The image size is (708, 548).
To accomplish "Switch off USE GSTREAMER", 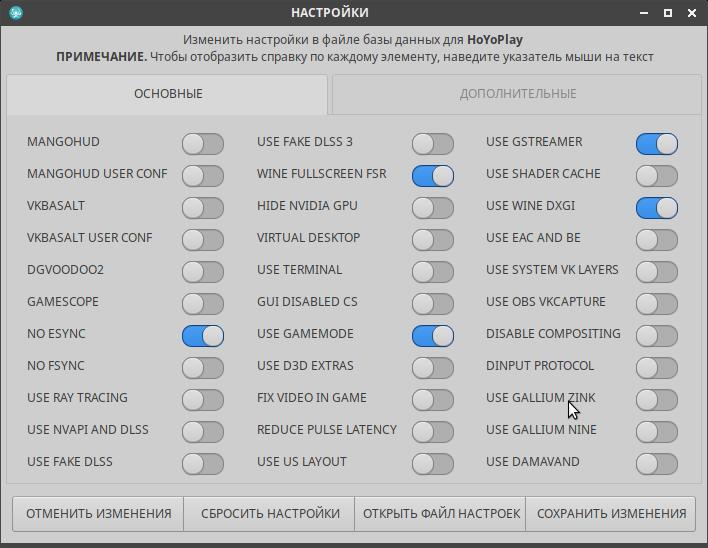I will pos(657,144).
